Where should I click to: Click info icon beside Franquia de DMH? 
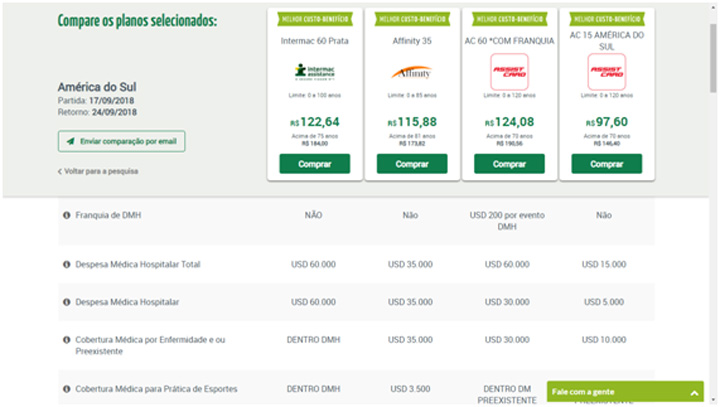(x=67, y=215)
